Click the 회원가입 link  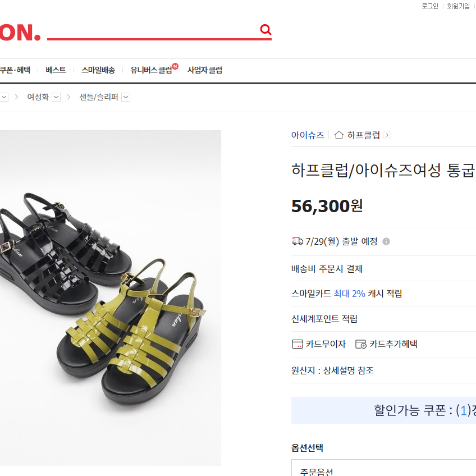click(x=458, y=6)
